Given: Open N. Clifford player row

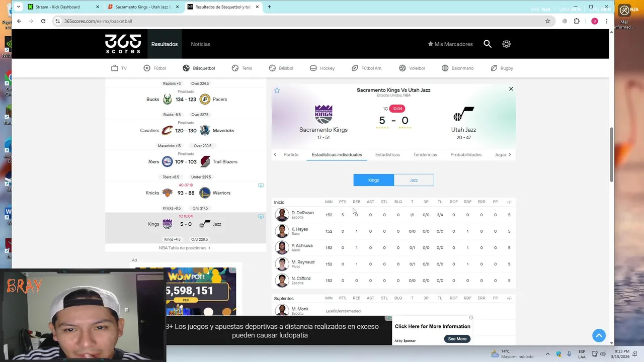Looking at the screenshot, I should coord(394,281).
